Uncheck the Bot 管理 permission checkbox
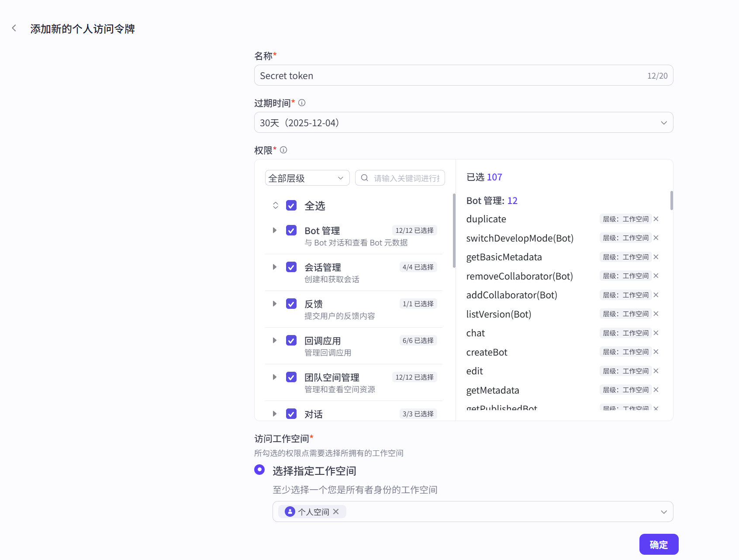The width and height of the screenshot is (739, 560). click(x=291, y=230)
